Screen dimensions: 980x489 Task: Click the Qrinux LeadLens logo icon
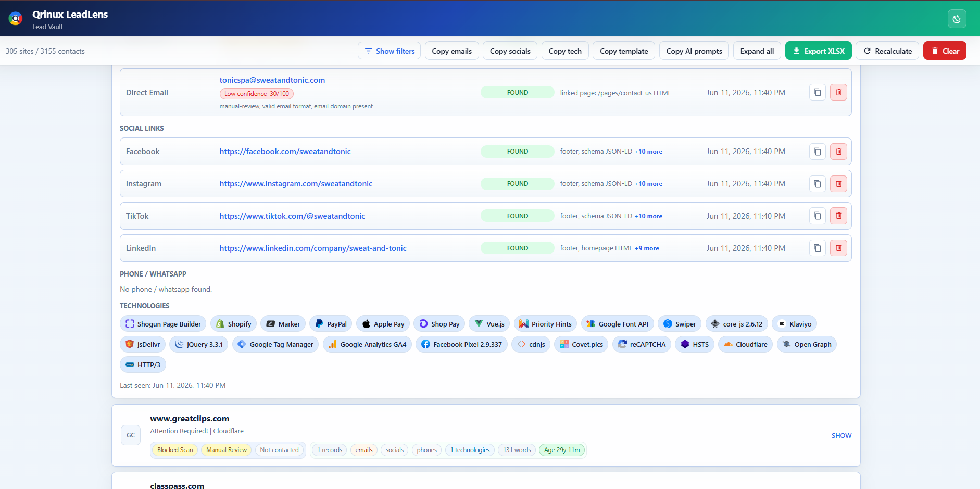[16, 19]
